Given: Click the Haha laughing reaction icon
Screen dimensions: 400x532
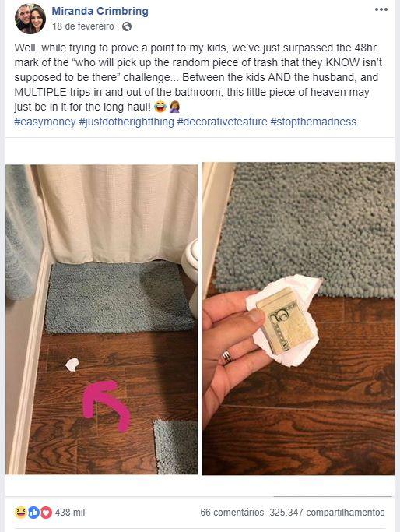Looking at the screenshot, I should [x=21, y=512].
